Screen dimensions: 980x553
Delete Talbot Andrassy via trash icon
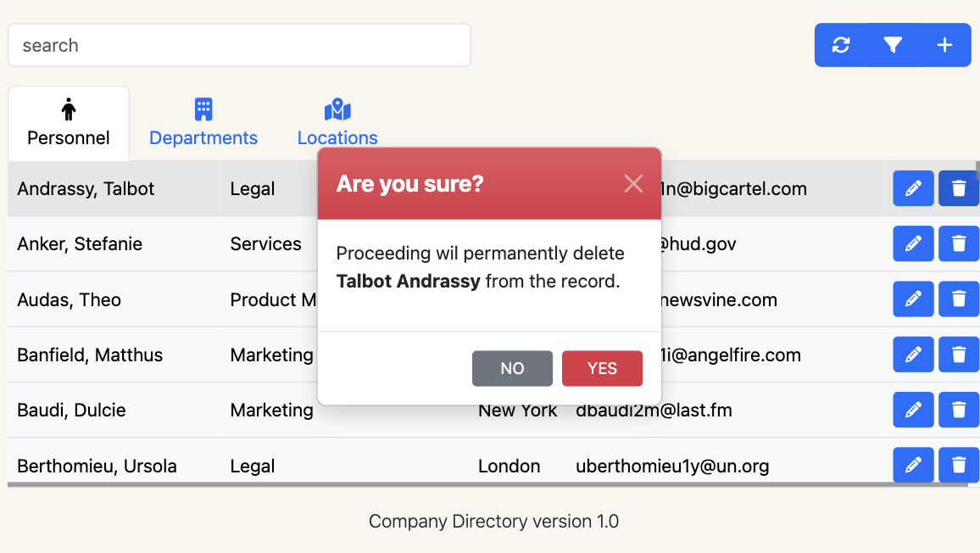[x=959, y=188]
